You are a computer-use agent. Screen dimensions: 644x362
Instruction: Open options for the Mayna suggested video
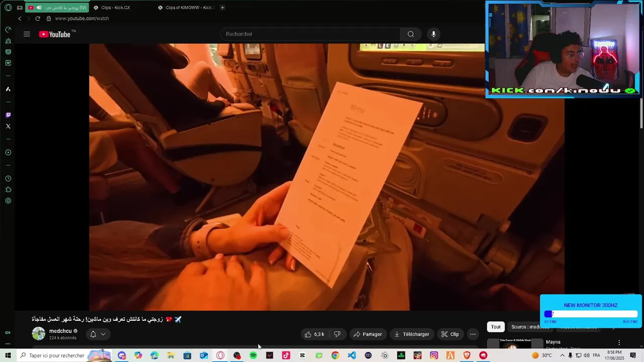(619, 342)
